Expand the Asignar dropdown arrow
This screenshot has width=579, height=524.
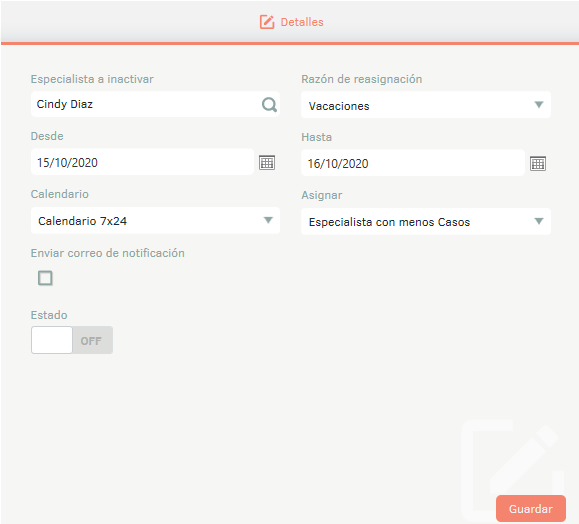point(539,221)
